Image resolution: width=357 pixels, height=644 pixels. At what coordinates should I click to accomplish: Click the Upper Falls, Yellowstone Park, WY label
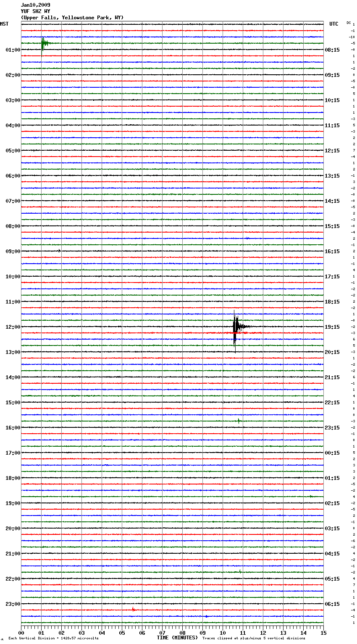coord(72,18)
